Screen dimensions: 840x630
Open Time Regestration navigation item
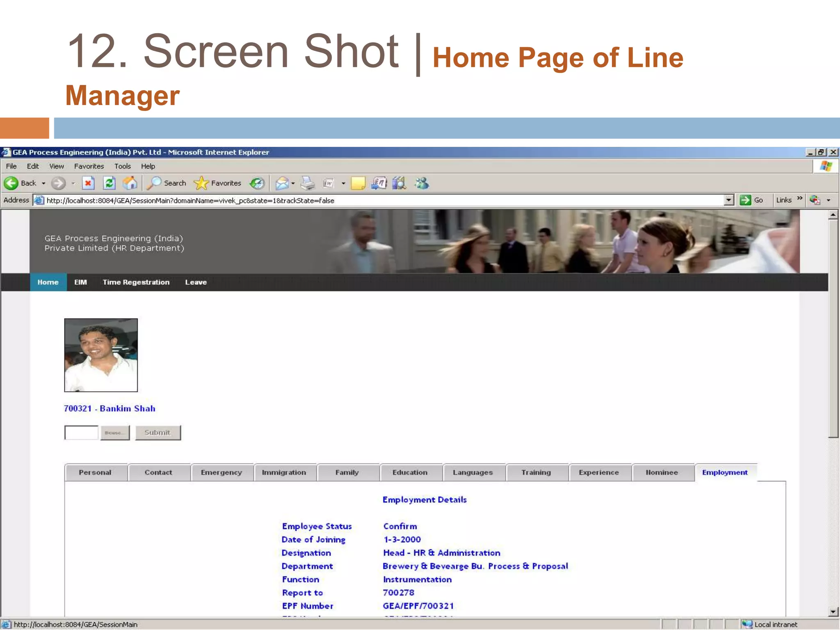[x=136, y=282]
